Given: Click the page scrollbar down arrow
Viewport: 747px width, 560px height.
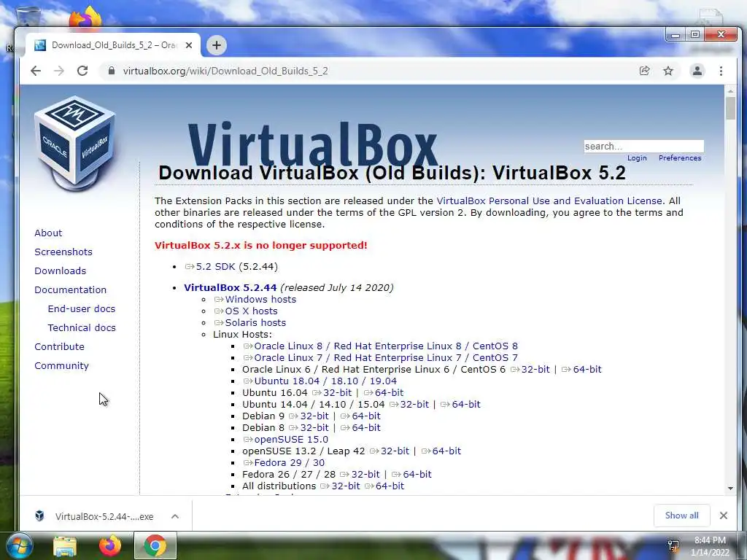Looking at the screenshot, I should click(x=730, y=489).
